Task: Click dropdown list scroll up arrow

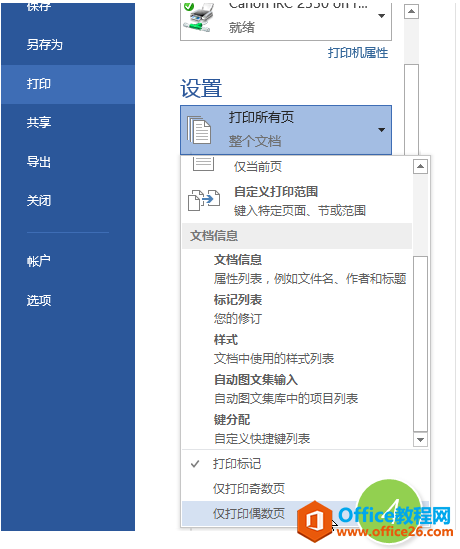Action: click(420, 166)
